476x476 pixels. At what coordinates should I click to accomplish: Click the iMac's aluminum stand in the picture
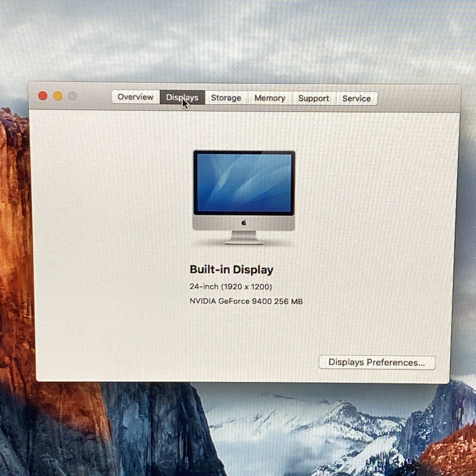244,238
